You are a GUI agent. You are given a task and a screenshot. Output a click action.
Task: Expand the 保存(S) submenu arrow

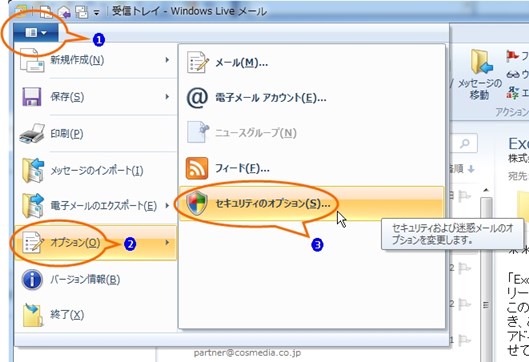coord(167,96)
